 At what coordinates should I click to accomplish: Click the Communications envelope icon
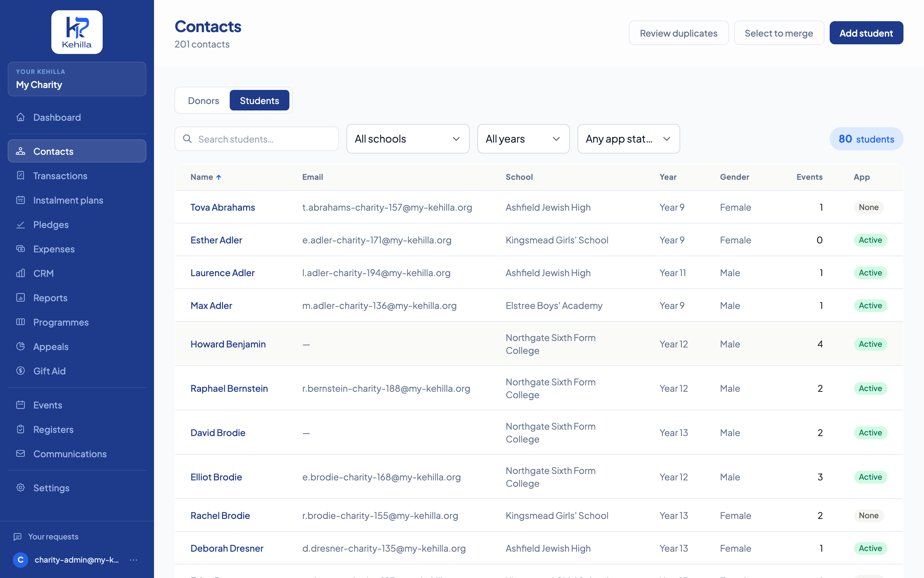(21, 453)
